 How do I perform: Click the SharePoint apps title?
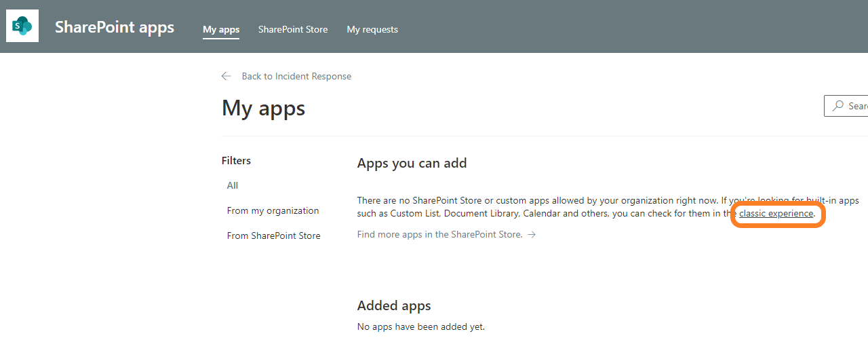coord(115,27)
